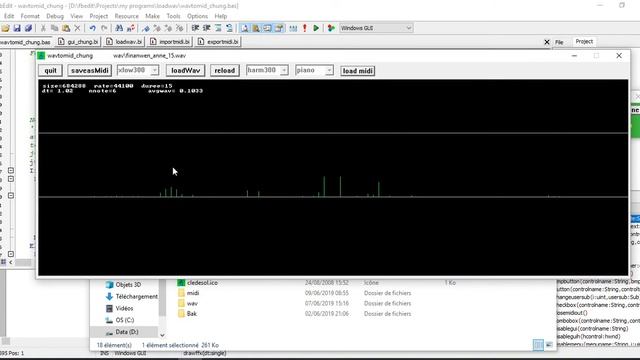The height and width of the screenshot is (360, 640).
Task: Open the Options menu
Action: [197, 16]
